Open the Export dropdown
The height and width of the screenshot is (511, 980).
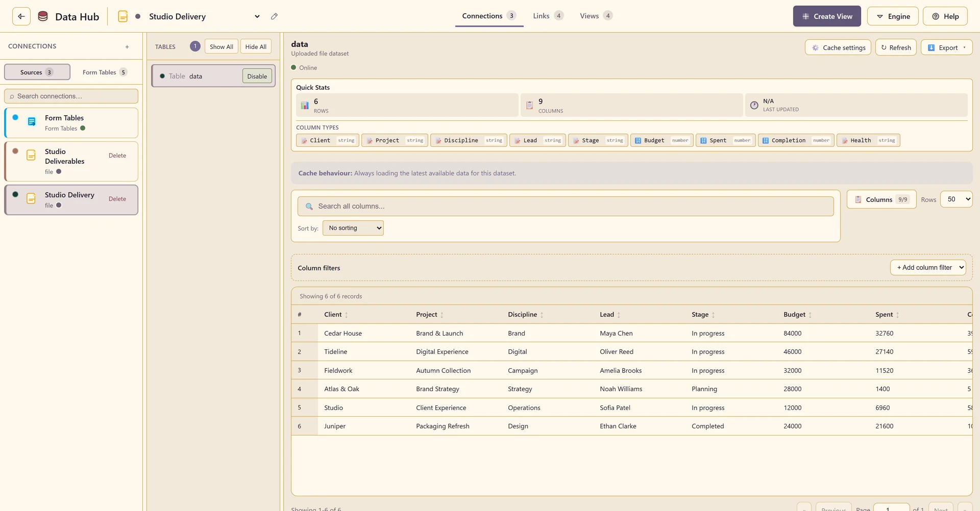(x=947, y=47)
